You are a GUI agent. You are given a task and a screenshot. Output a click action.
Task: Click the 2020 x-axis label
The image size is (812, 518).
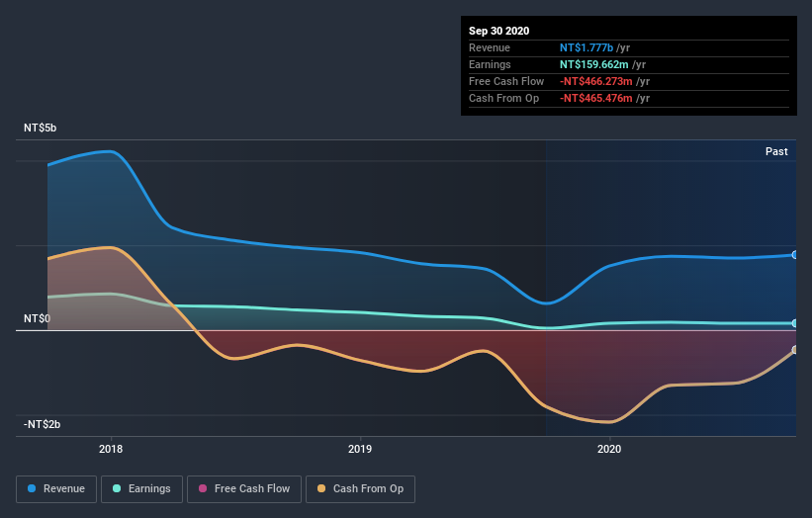pos(609,449)
